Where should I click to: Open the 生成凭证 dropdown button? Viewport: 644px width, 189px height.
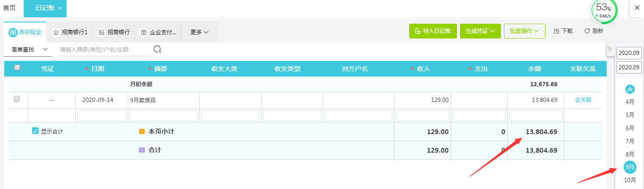point(480,31)
